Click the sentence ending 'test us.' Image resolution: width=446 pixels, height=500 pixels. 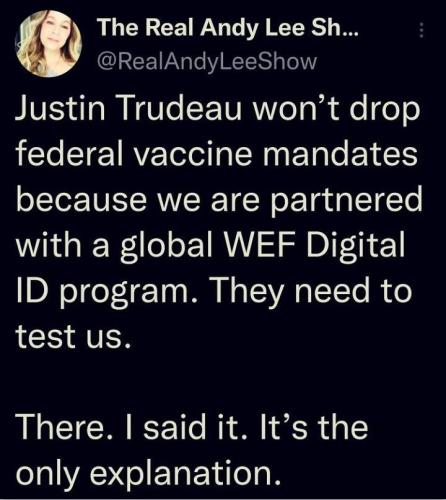tap(73, 336)
